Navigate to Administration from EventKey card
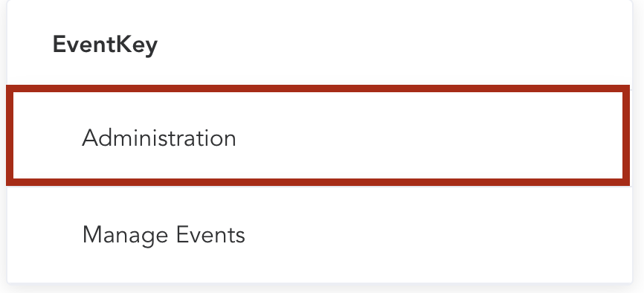Viewport: 644px width, 293px height. click(x=318, y=135)
